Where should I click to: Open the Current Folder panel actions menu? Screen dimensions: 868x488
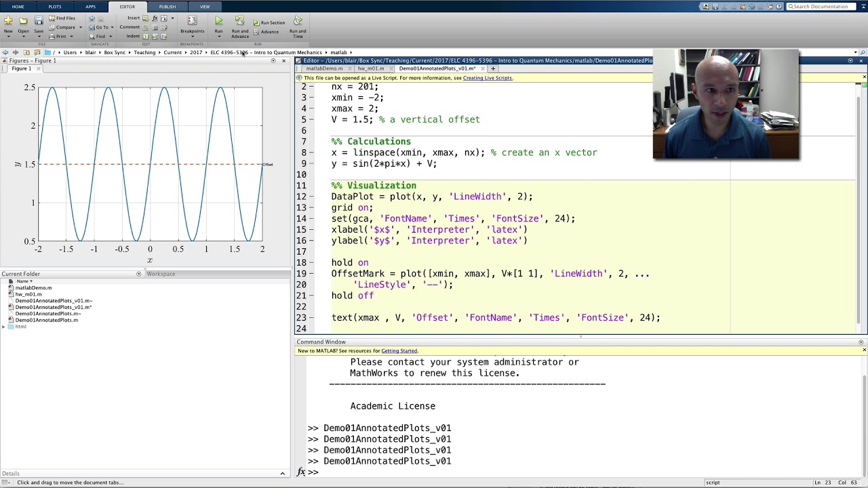tap(139, 274)
